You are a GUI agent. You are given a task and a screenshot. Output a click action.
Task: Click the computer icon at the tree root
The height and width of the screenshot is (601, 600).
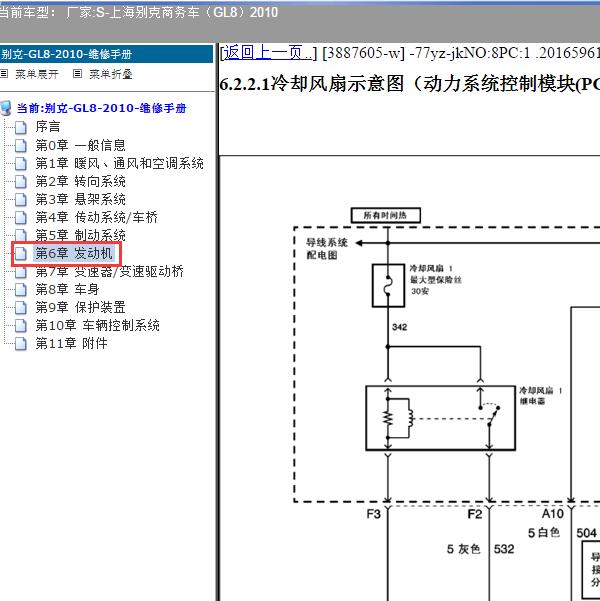coord(6,108)
